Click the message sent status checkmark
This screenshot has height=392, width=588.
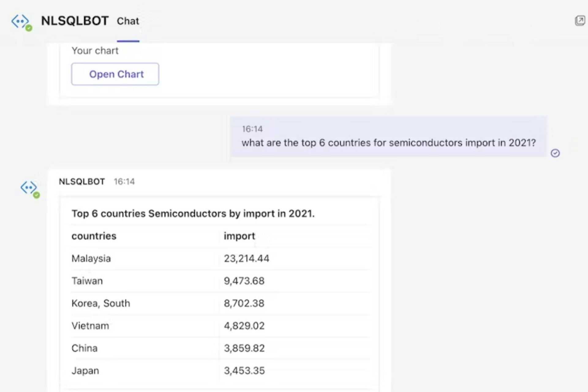coord(555,153)
